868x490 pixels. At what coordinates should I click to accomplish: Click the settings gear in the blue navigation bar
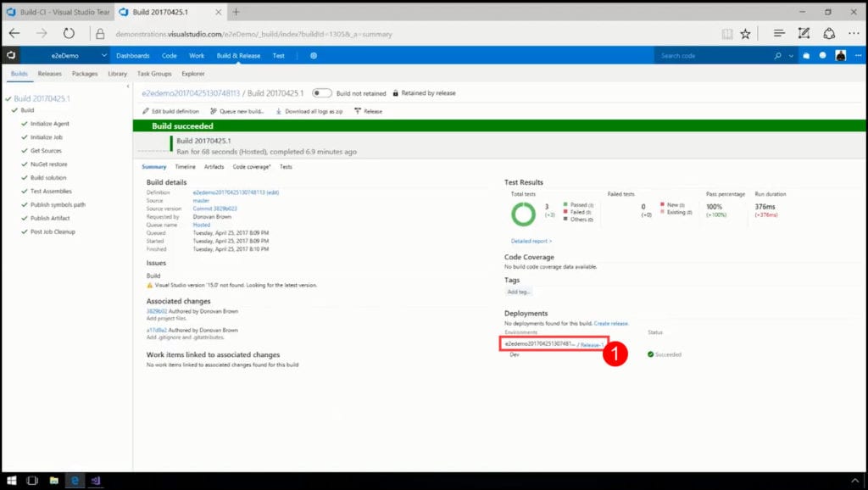click(314, 55)
